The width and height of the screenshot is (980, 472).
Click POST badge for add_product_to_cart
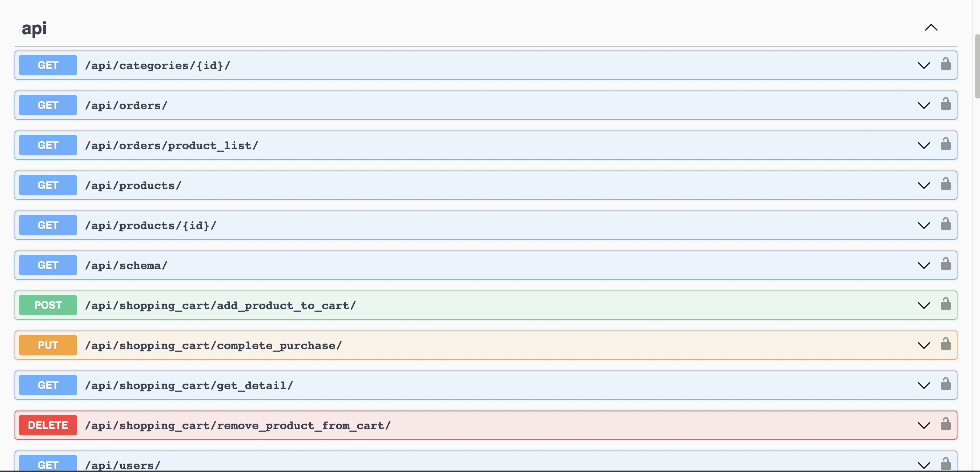[48, 305]
